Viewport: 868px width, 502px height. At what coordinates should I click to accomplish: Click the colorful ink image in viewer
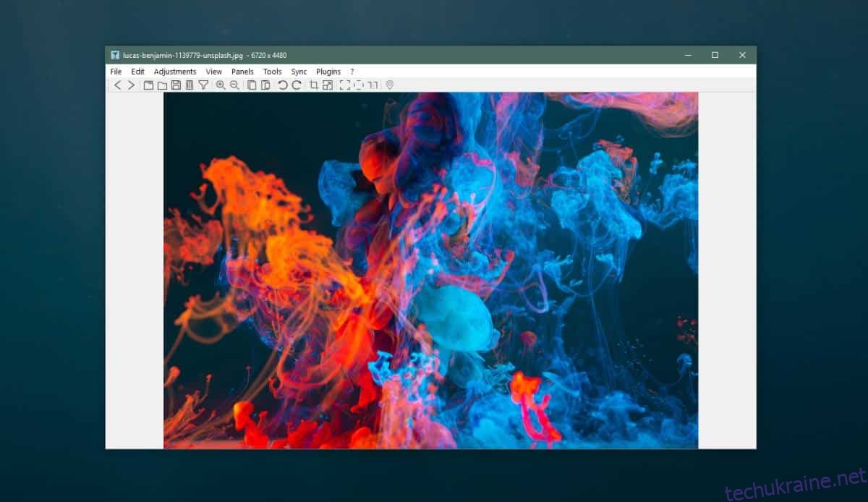point(430,271)
